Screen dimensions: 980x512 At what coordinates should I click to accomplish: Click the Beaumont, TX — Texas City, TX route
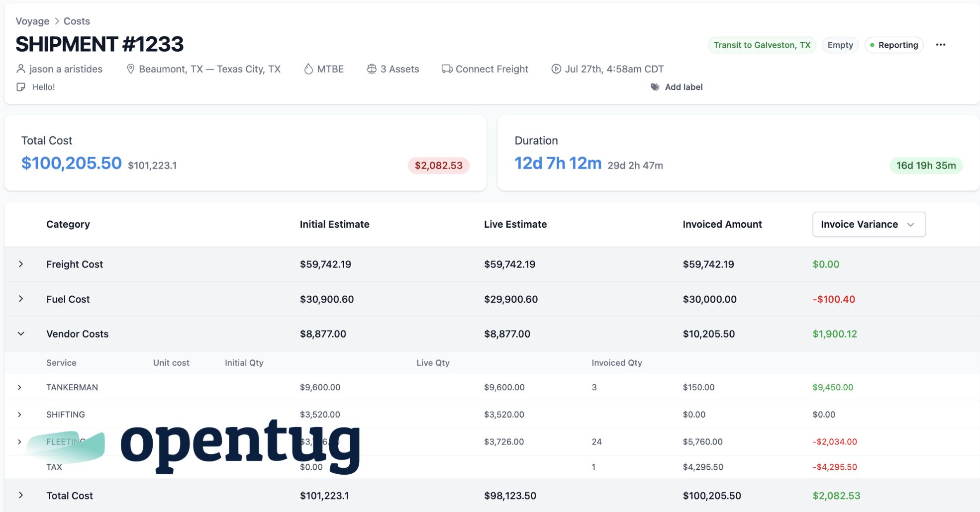pos(209,69)
